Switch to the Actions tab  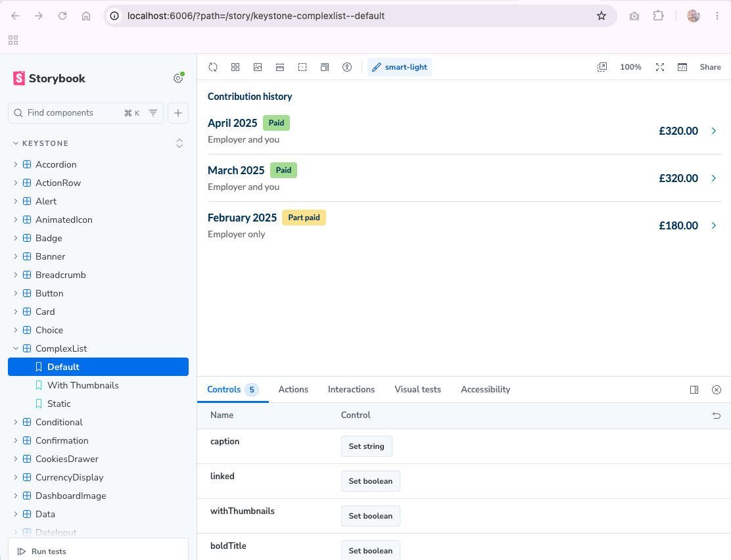pyautogui.click(x=293, y=390)
